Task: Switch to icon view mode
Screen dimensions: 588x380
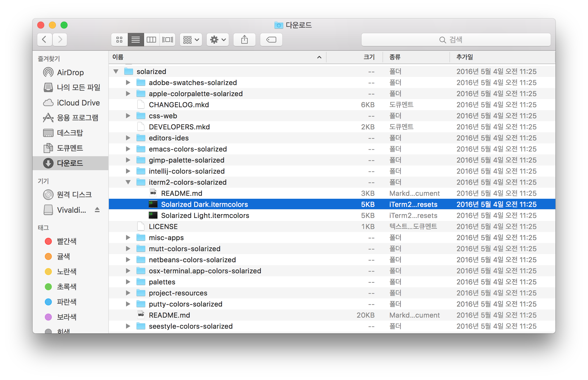Action: pyautogui.click(x=119, y=40)
